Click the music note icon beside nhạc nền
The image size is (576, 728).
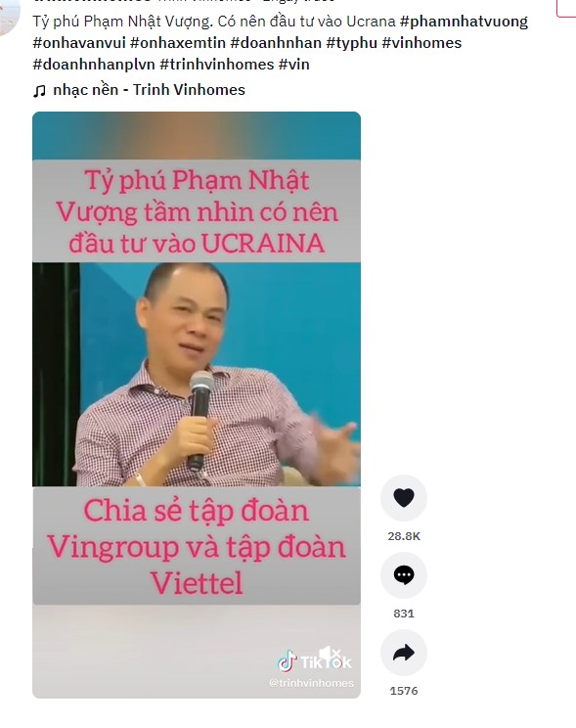coord(39,91)
